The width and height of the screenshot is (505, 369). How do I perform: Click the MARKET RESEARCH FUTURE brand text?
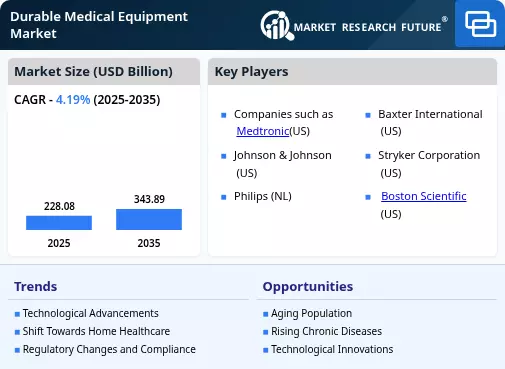pos(367,27)
